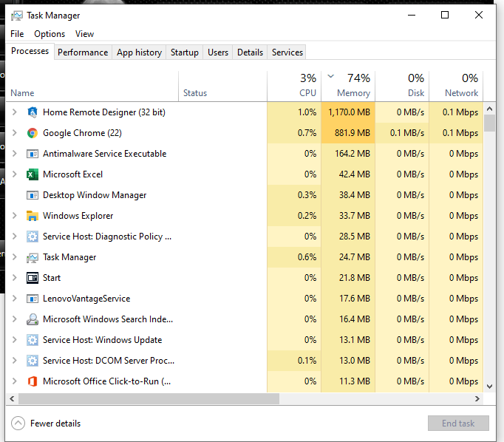Click the horizontal scrollbar thumb
504x442 pixels.
[x=149, y=398]
